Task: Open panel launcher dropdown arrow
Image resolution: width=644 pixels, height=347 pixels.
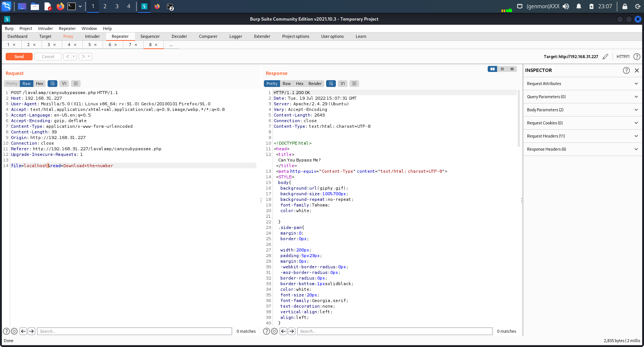Action: pos(80,6)
